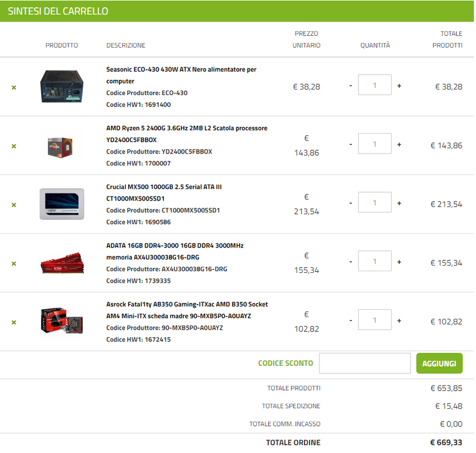The height and width of the screenshot is (453, 476).
Task: Click the Prezzo Unitario column header
Action: pos(306,40)
